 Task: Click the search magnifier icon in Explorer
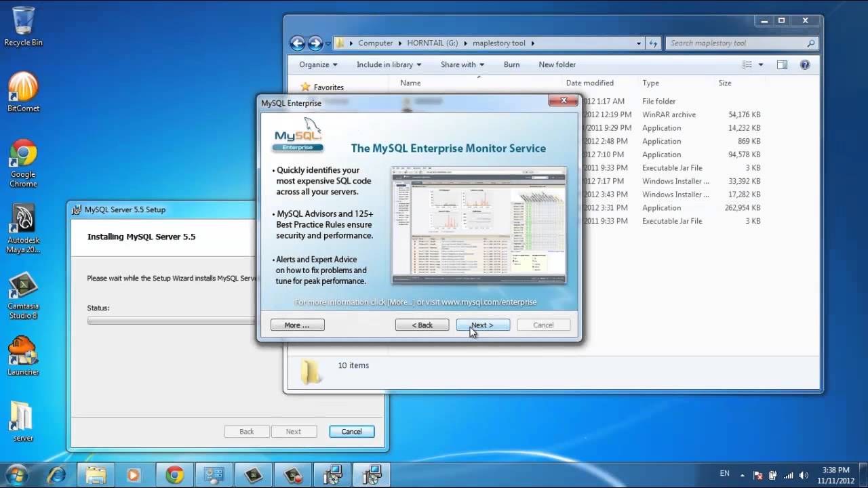click(810, 43)
